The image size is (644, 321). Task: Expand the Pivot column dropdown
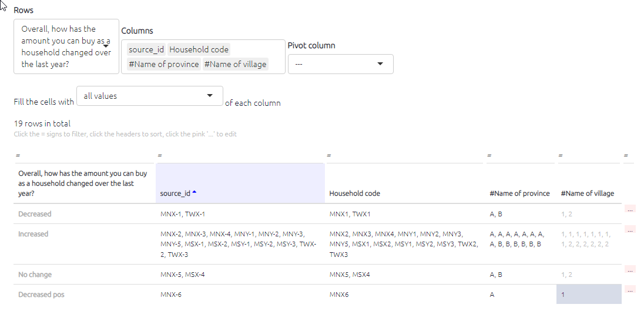coord(340,64)
